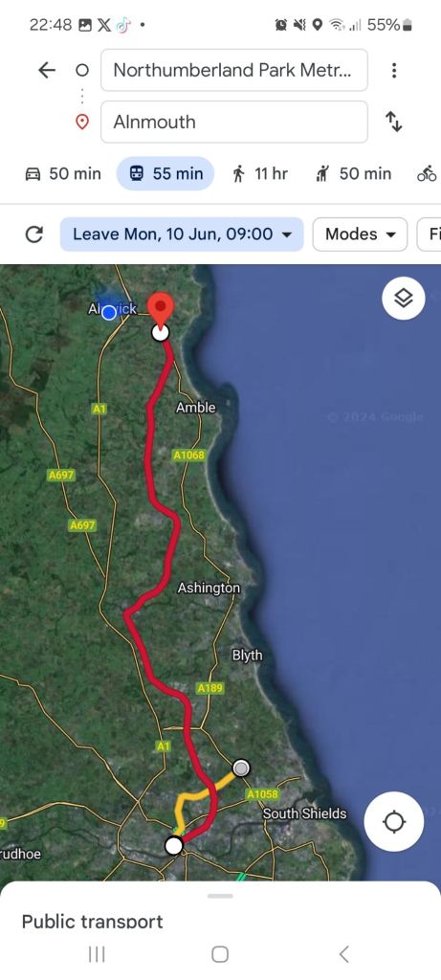Open the three-dot overflow menu

[393, 70]
